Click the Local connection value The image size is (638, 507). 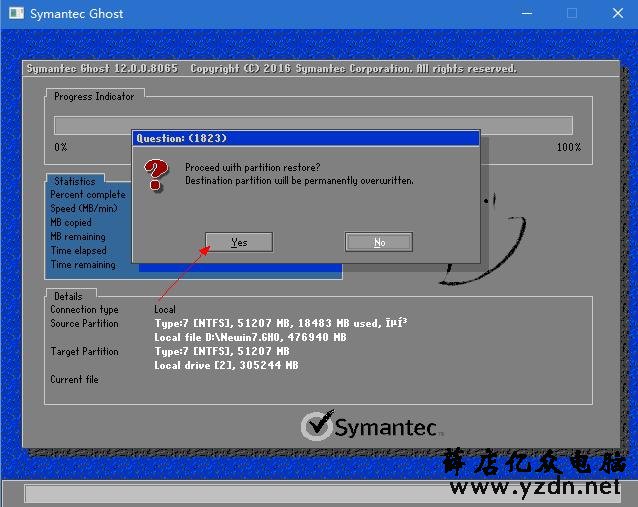(165, 309)
